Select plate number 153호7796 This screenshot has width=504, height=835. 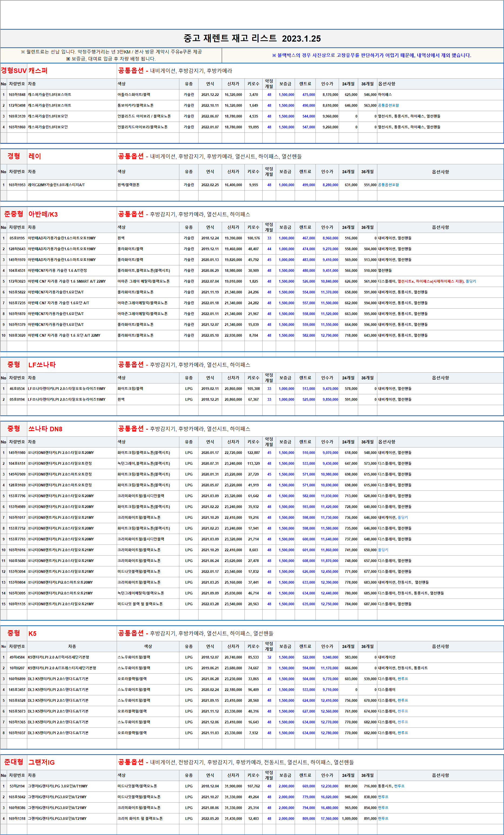[17, 496]
